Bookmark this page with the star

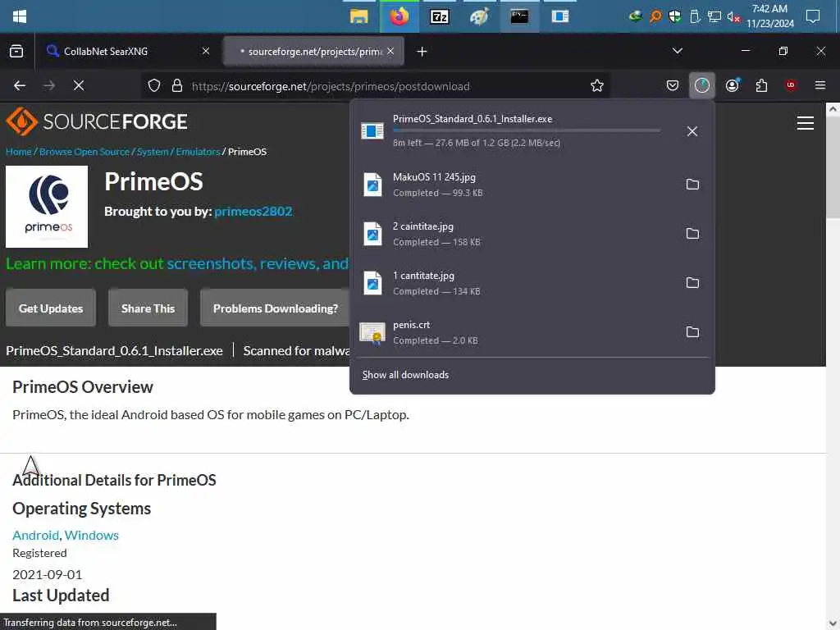tap(597, 85)
